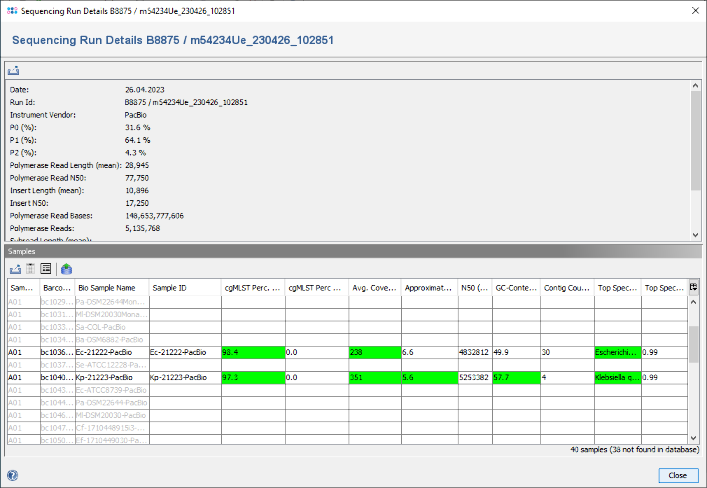Viewport: 707px width, 488px height.
Task: Sort by GC-Content column header
Action: click(x=517, y=287)
